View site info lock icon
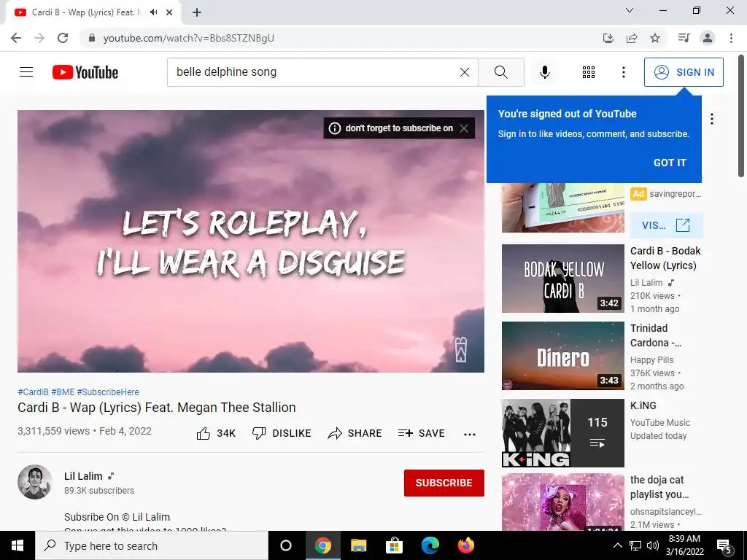The image size is (747, 560). 92,38
